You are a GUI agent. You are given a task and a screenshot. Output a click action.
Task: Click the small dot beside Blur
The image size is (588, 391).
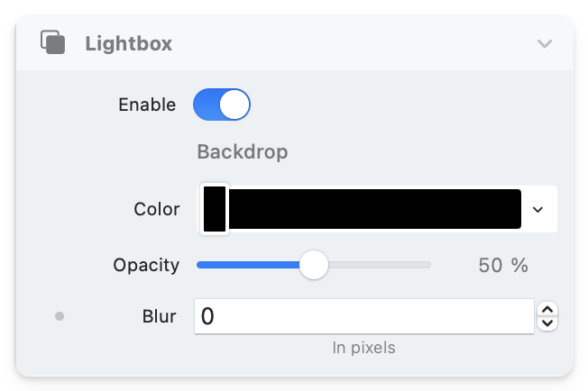[60, 316]
